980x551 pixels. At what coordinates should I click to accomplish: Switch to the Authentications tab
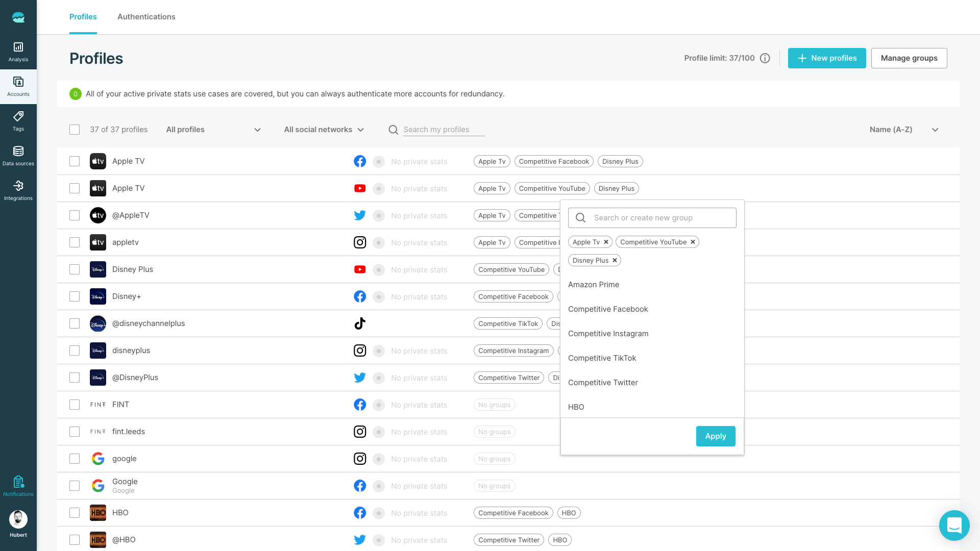click(x=146, y=17)
